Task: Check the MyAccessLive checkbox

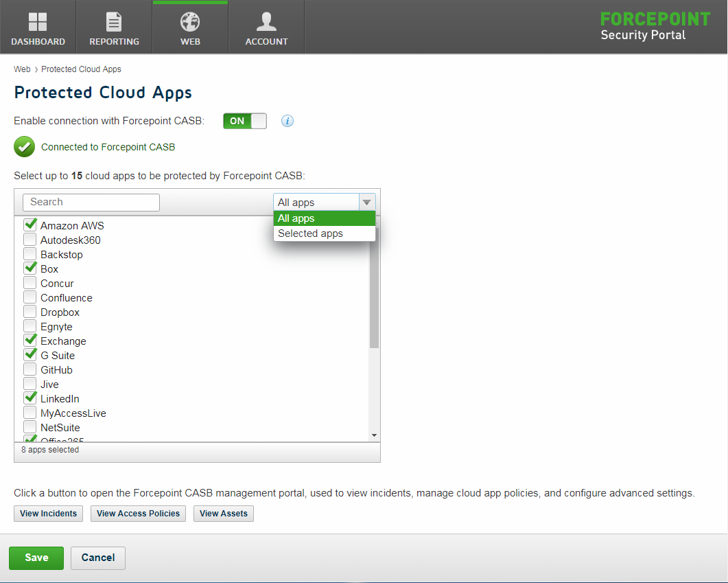Action: (x=30, y=413)
